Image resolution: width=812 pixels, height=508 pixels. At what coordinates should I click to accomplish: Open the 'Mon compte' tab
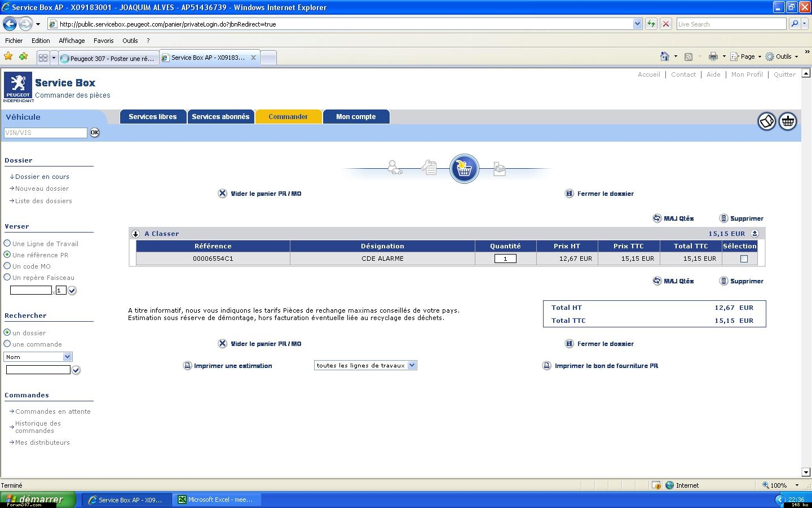coord(356,117)
